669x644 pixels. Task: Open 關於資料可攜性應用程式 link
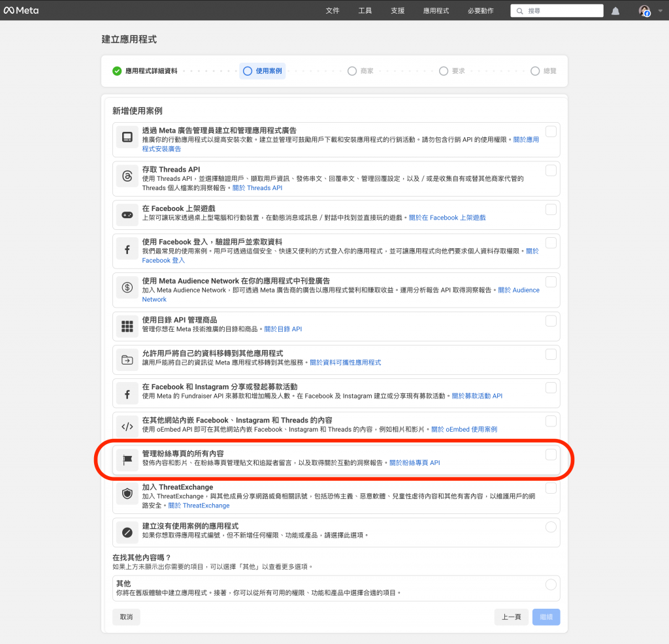pyautogui.click(x=346, y=362)
